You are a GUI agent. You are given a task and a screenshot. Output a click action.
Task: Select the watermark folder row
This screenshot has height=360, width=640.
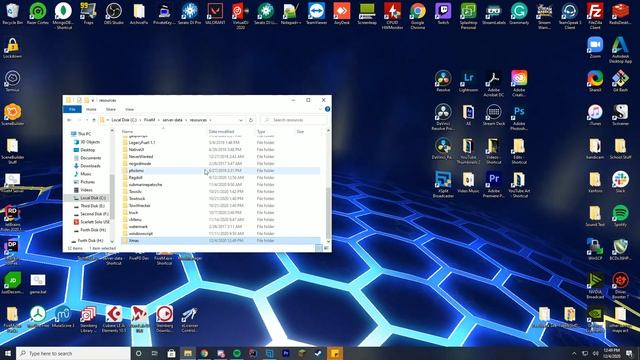point(220,227)
